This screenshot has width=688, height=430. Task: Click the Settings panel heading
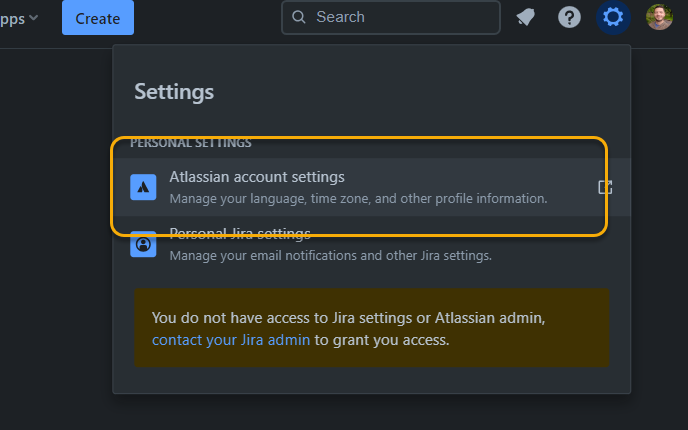coord(174,92)
